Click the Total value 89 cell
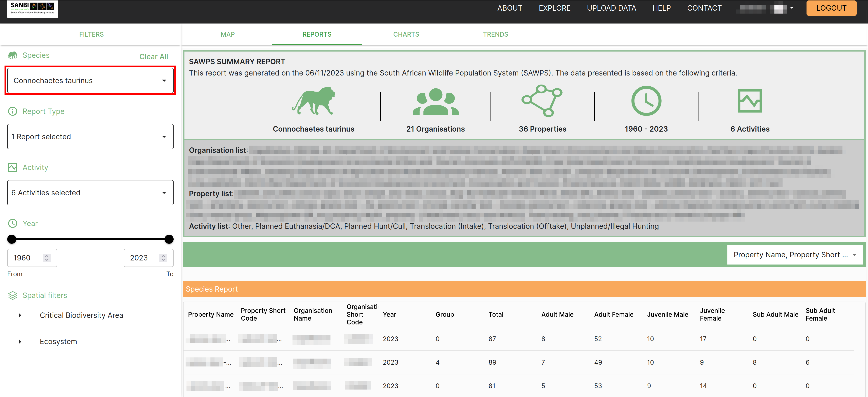Image resolution: width=868 pixels, height=397 pixels. pyautogui.click(x=492, y=363)
